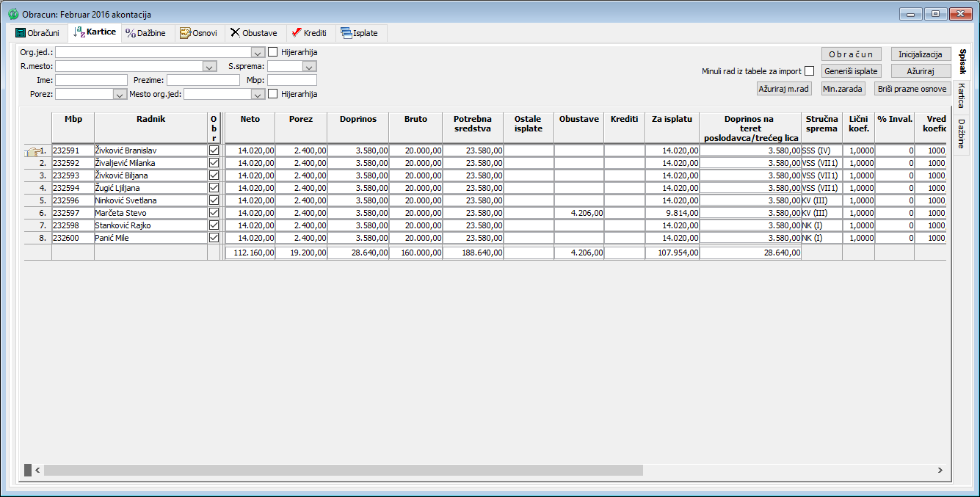
Task: Toggle Minuli rad iz tabele za import
Action: 809,71
